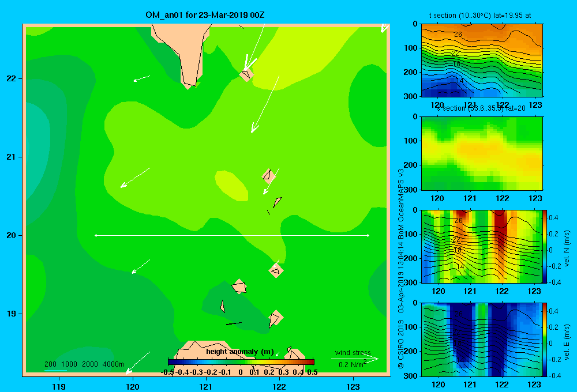Screen dimensions: 577x392
Task: Click the 0.4 tick on vel. N colorbar
Action: [553, 218]
